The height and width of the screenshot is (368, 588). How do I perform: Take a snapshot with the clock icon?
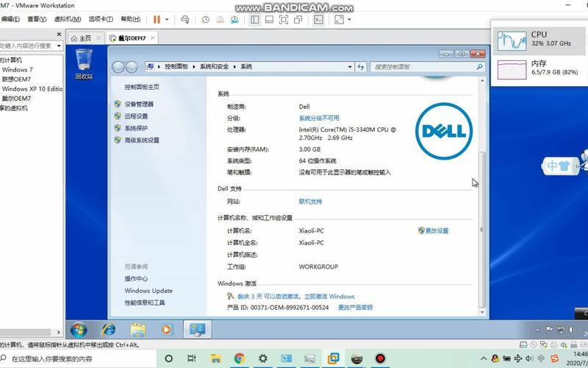(206, 20)
